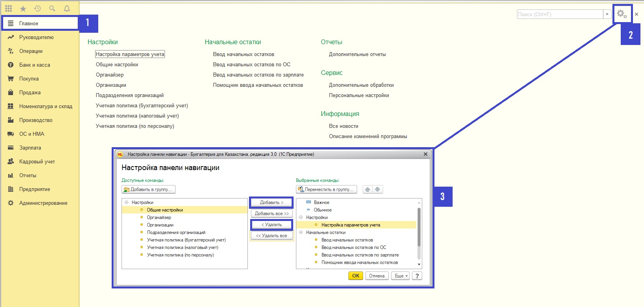Image resolution: width=644 pixels, height=307 pixels.
Task: Select Органайзер in available commands list
Action: (x=185, y=217)
